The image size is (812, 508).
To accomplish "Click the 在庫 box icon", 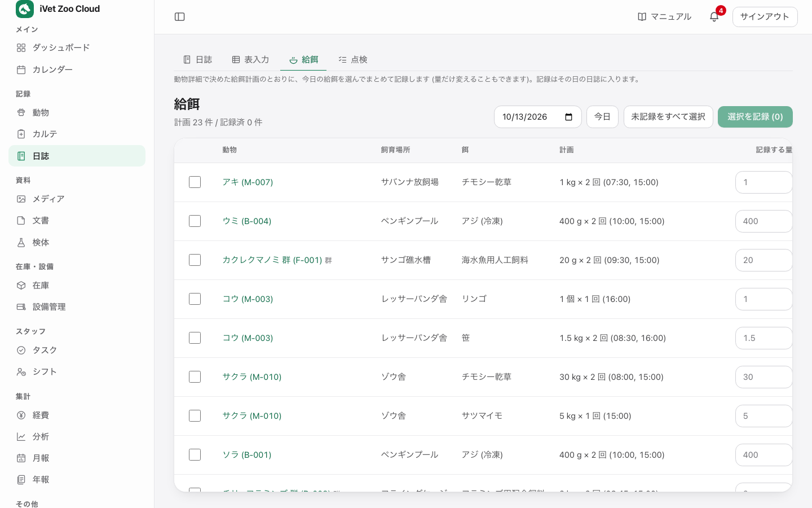I will point(21,285).
